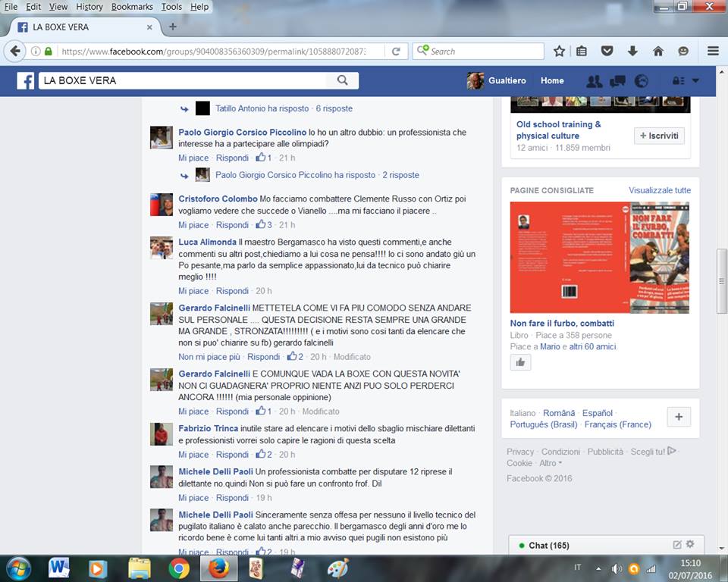Unlike Gerardo Falcinelli's first comment
This screenshot has height=582, width=728.
209,357
